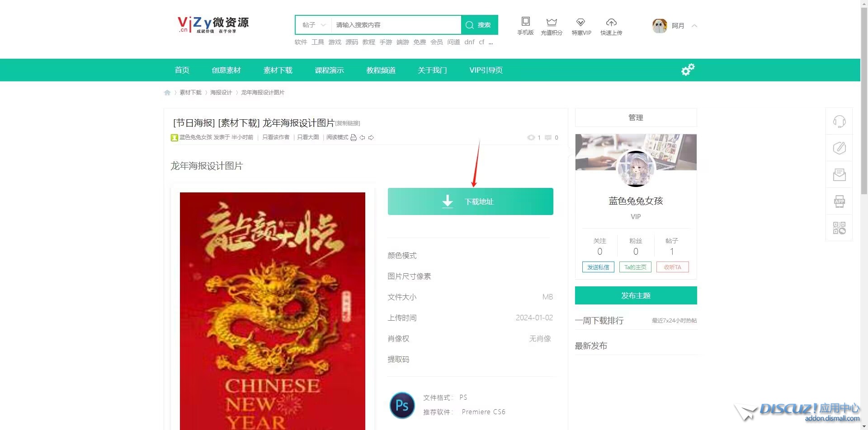
Task: Click the 快速上传 cloud upload icon
Action: coord(611,26)
